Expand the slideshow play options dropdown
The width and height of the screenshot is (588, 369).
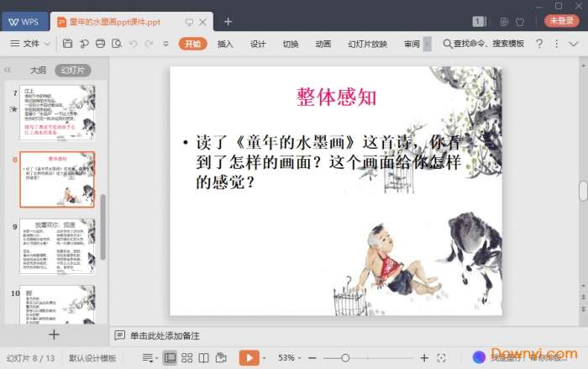tap(265, 358)
